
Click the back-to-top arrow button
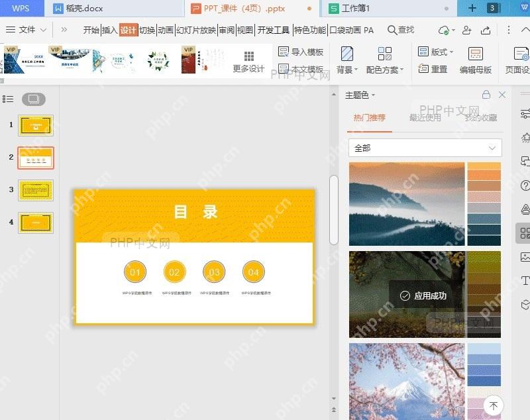click(x=494, y=405)
